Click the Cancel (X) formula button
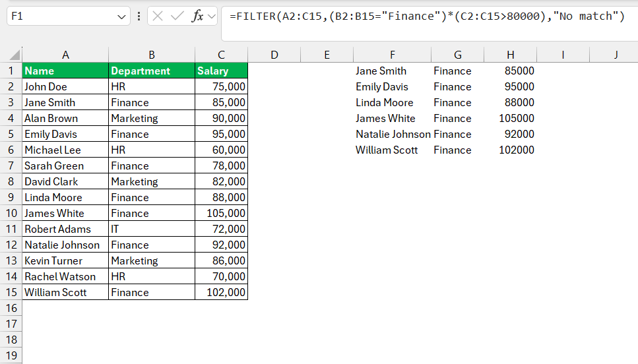This screenshot has height=364, width=638. pos(158,16)
